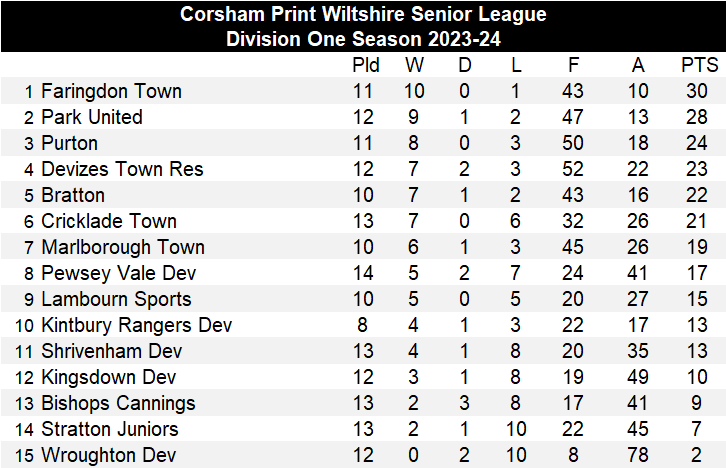The width and height of the screenshot is (726, 468).
Task: Select the W column header
Action: [414, 65]
